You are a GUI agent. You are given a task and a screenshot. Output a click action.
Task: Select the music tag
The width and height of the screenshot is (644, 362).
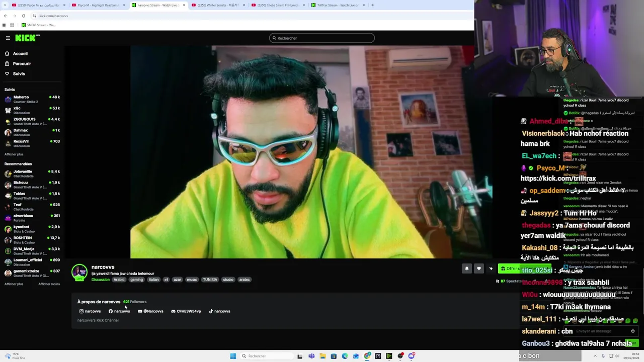(192, 280)
